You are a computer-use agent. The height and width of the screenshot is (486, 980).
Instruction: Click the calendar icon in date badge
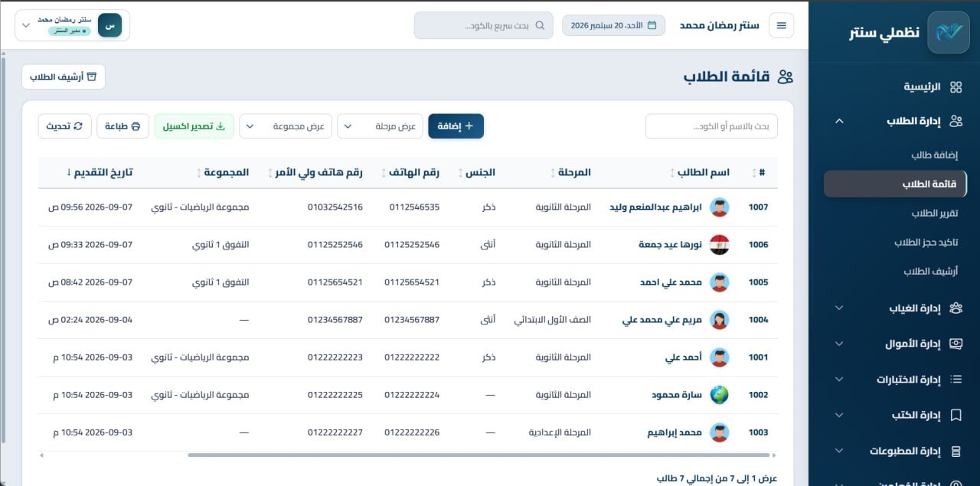(652, 25)
